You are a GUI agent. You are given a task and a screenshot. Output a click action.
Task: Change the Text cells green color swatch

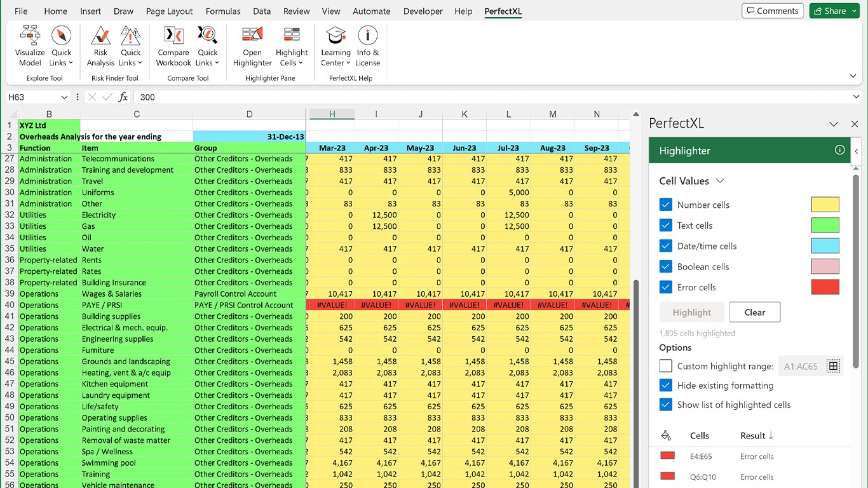click(825, 225)
